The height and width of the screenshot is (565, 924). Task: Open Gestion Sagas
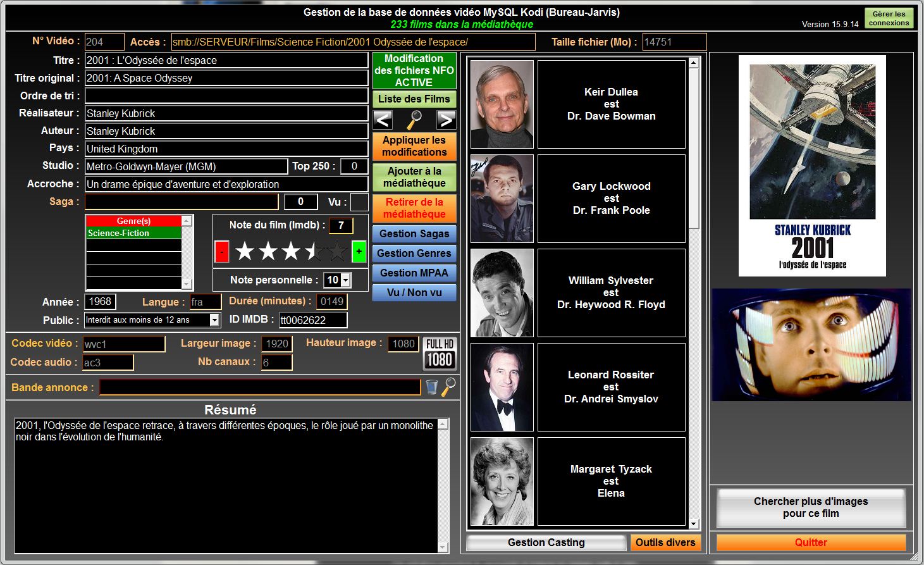[414, 233]
